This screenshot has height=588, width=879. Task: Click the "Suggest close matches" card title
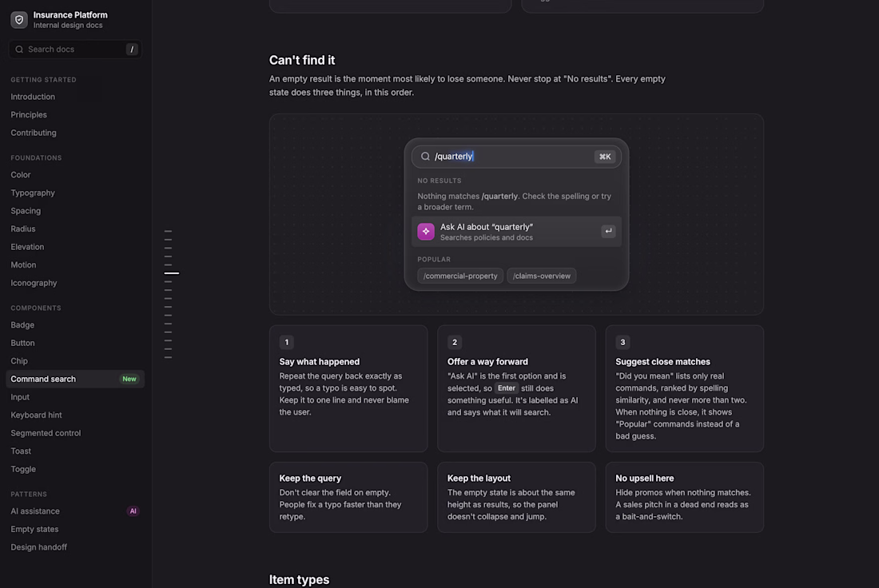662,362
